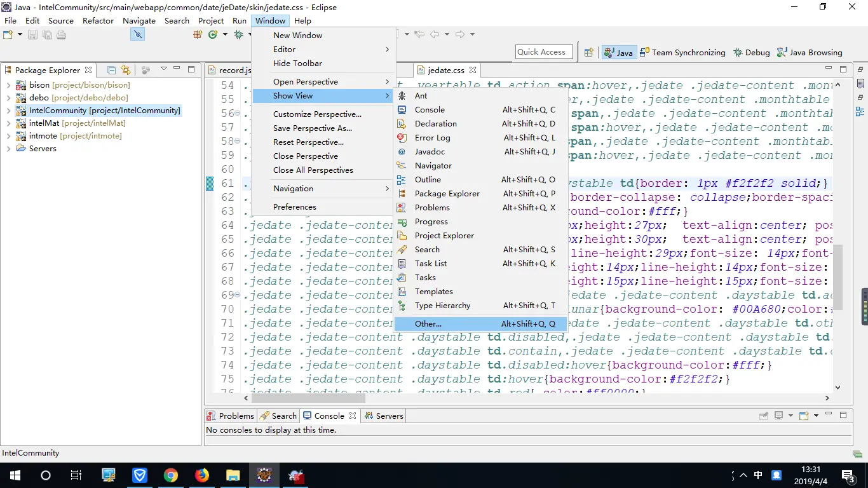
Task: Open the Editor submenu
Action: [x=323, y=49]
